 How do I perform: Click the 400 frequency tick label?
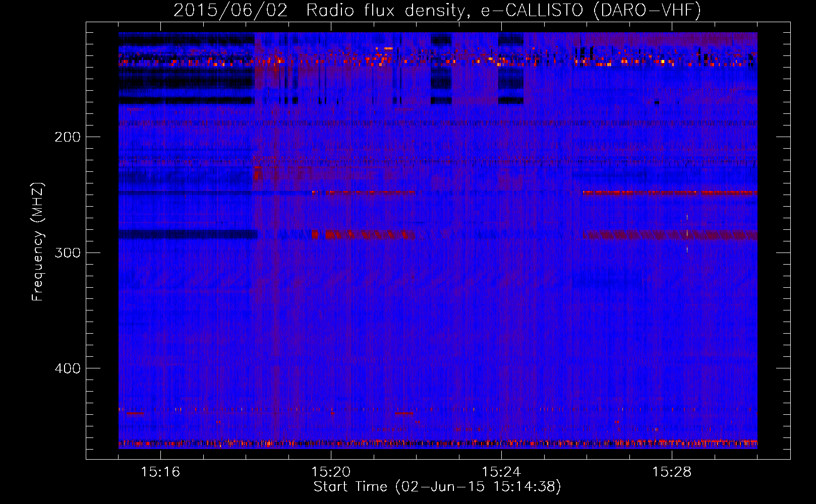(68, 368)
